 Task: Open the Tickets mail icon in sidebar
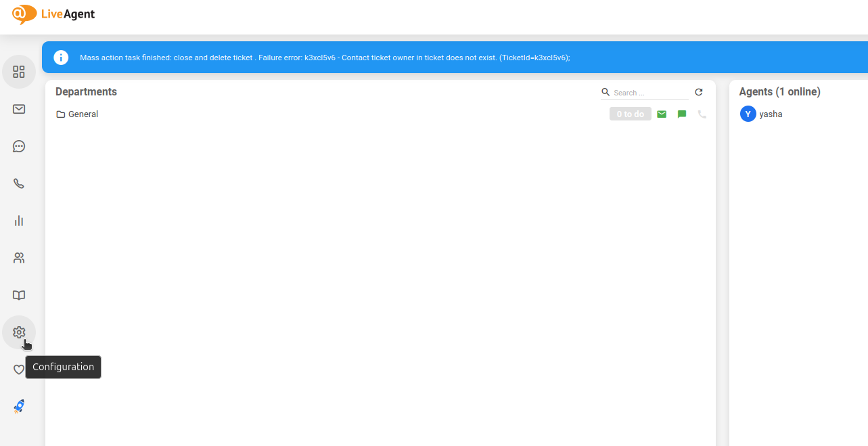tap(18, 109)
